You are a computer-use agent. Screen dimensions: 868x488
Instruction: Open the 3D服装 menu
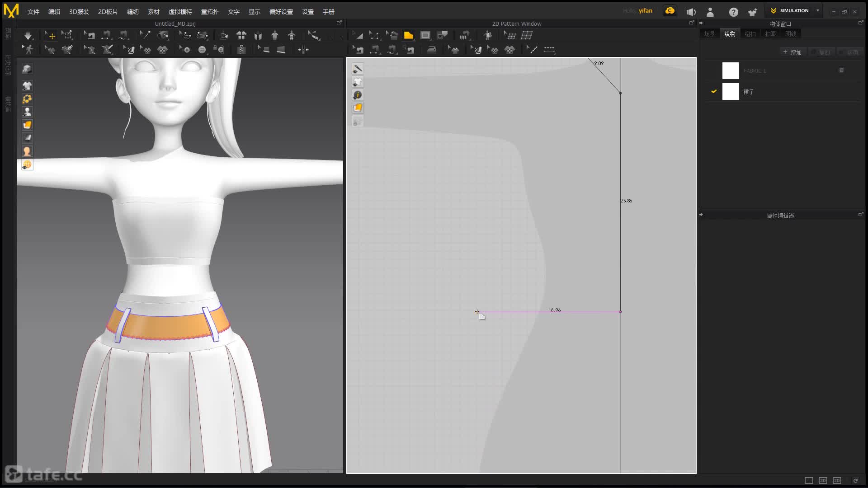[79, 12]
